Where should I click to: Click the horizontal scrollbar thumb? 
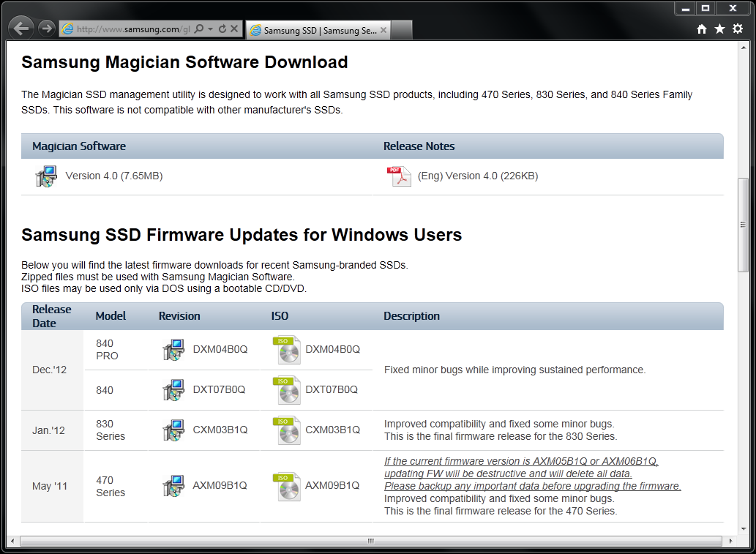[371, 541]
